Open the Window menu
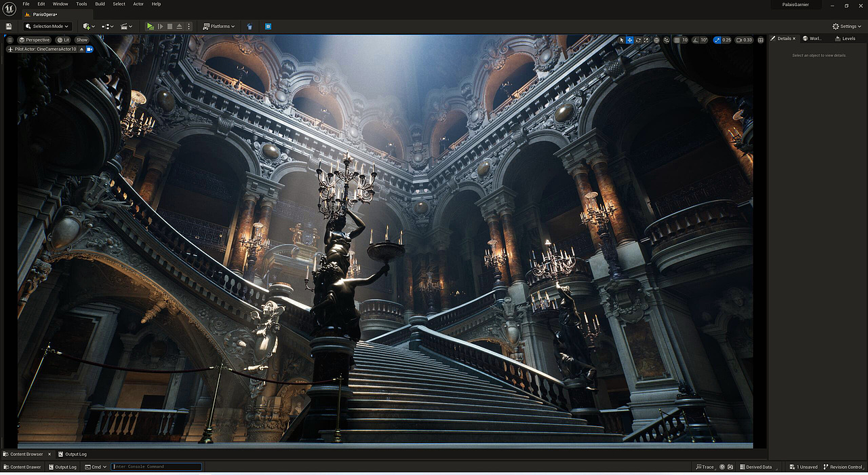 coord(60,4)
